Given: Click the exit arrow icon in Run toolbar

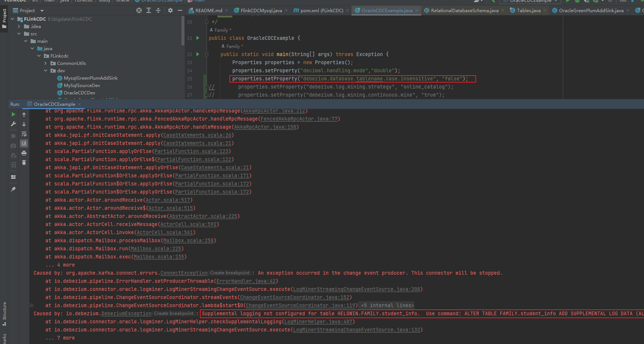Looking at the screenshot, I should tap(13, 165).
